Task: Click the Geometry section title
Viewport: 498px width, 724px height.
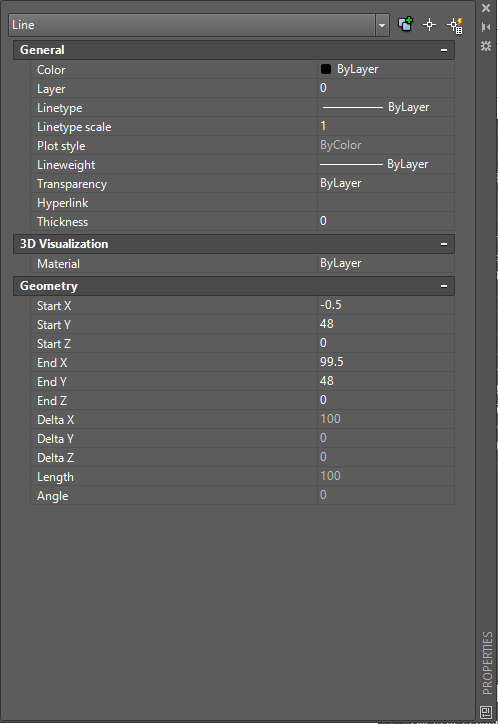Action: coord(48,286)
